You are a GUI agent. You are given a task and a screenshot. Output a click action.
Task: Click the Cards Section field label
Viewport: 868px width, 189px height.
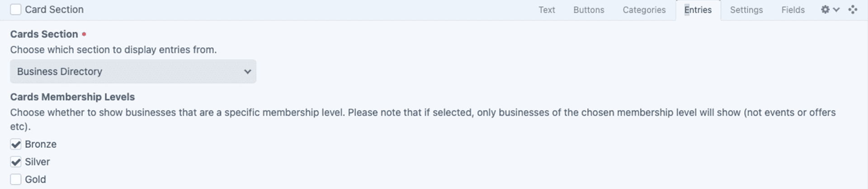click(x=44, y=34)
